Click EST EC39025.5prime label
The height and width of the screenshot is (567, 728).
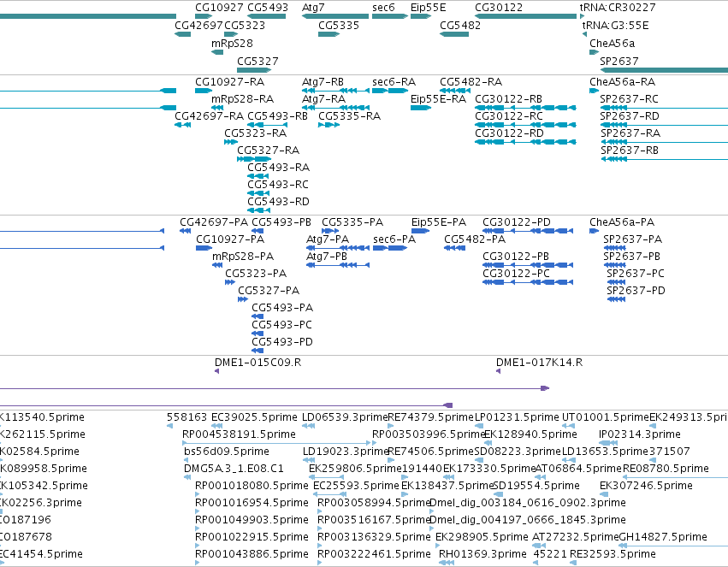tap(254, 417)
